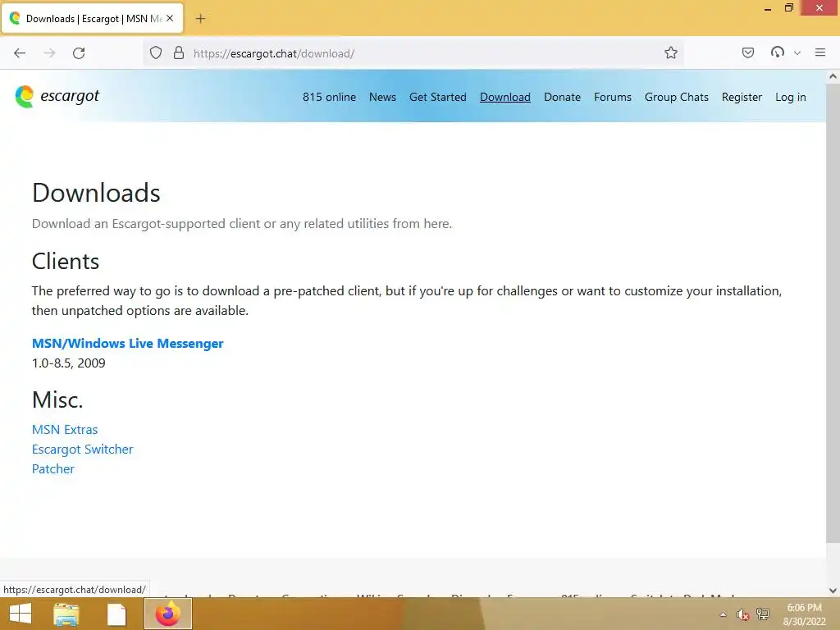Open the shield tracking protection icon
Image resolution: width=840 pixels, height=630 pixels.
point(155,53)
